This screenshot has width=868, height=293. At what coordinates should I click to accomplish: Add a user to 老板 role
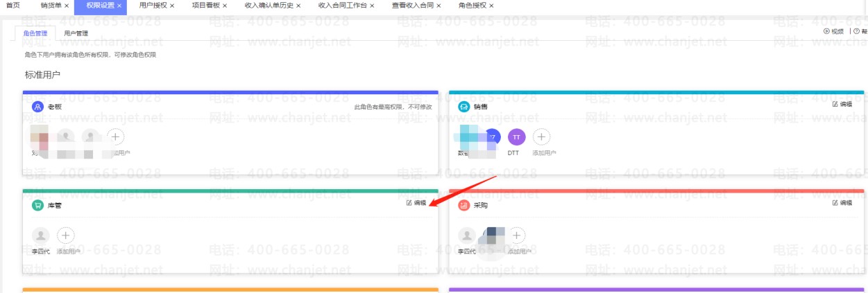[116, 136]
